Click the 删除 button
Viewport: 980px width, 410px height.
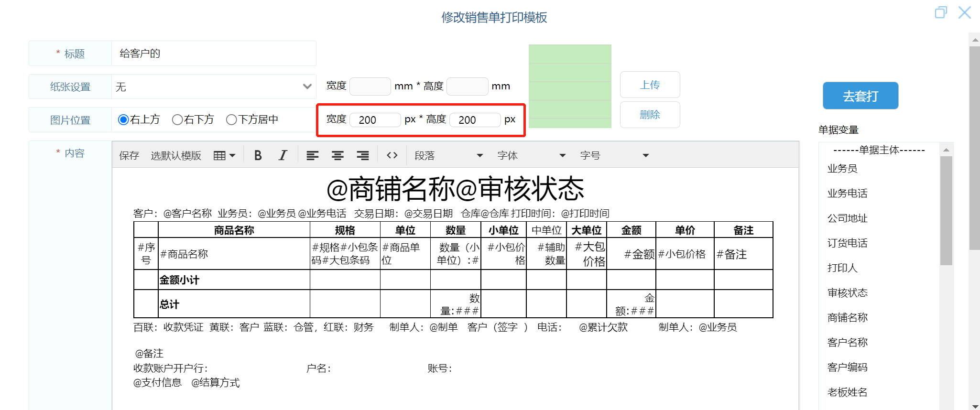click(650, 115)
